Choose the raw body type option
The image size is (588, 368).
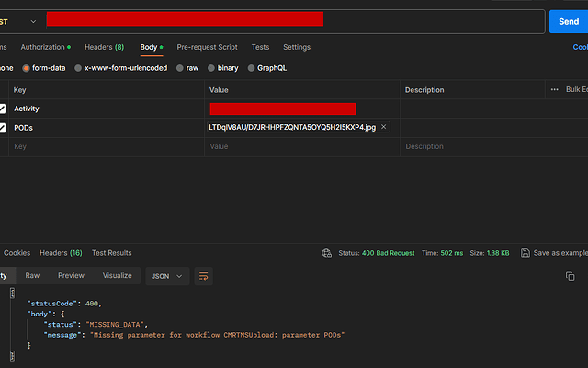[x=180, y=68]
